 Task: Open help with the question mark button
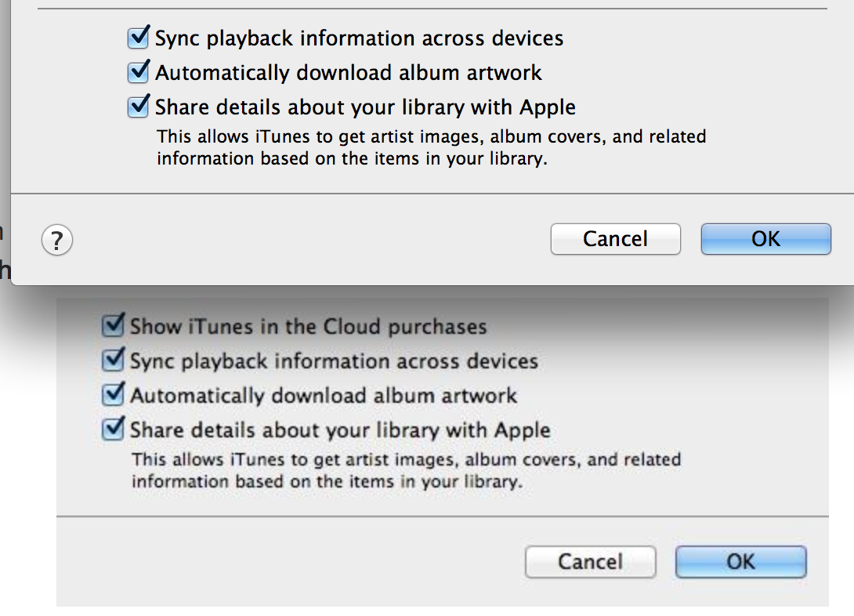57,240
